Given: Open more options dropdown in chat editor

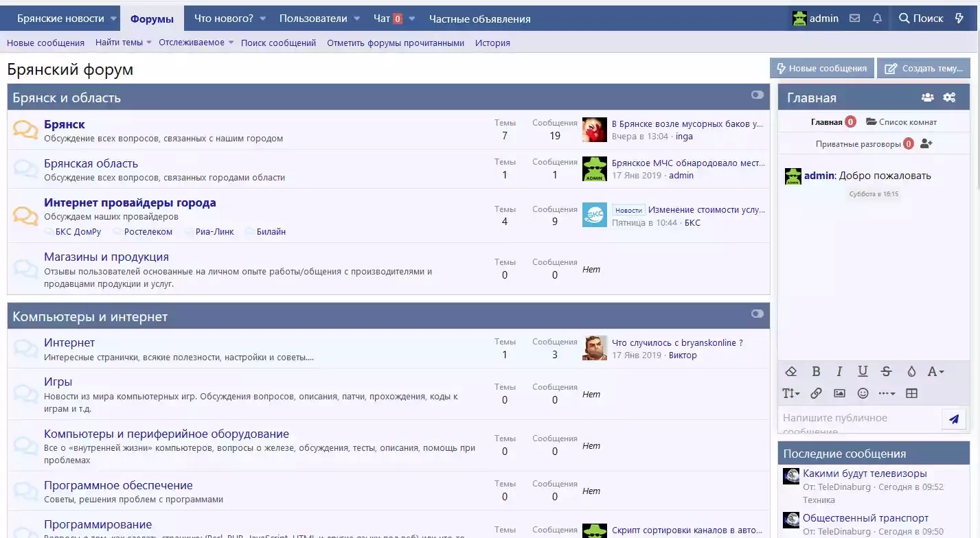Looking at the screenshot, I should (887, 393).
